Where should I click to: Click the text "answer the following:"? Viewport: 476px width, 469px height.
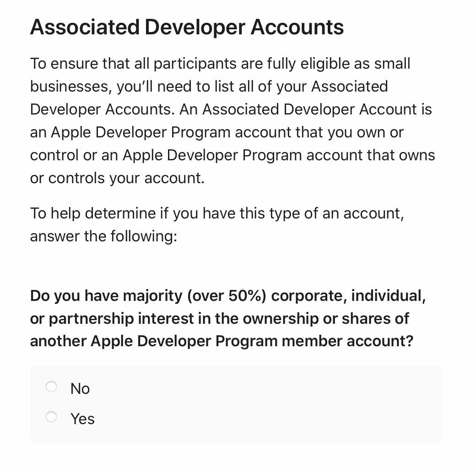tap(103, 236)
